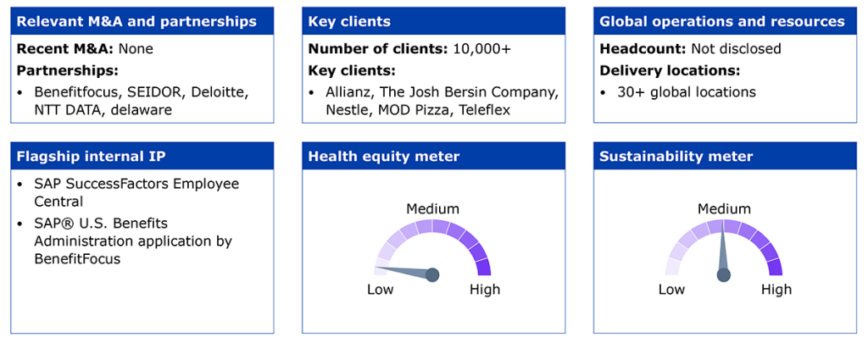
Task: Open the Global operations and resources header
Action: (x=725, y=21)
